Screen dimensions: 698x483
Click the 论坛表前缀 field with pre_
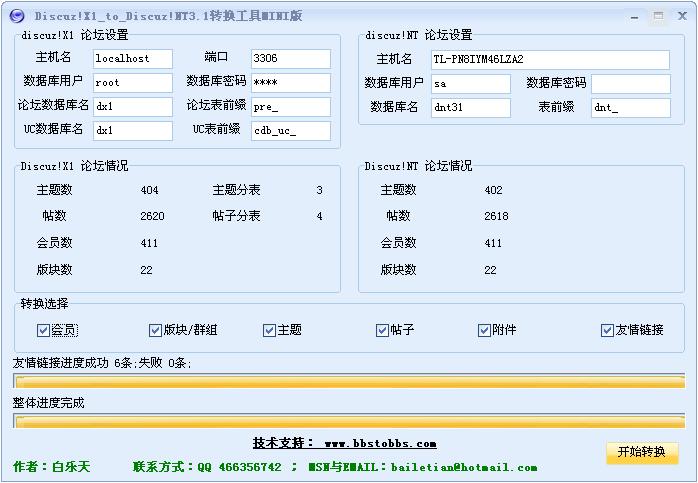pos(291,106)
